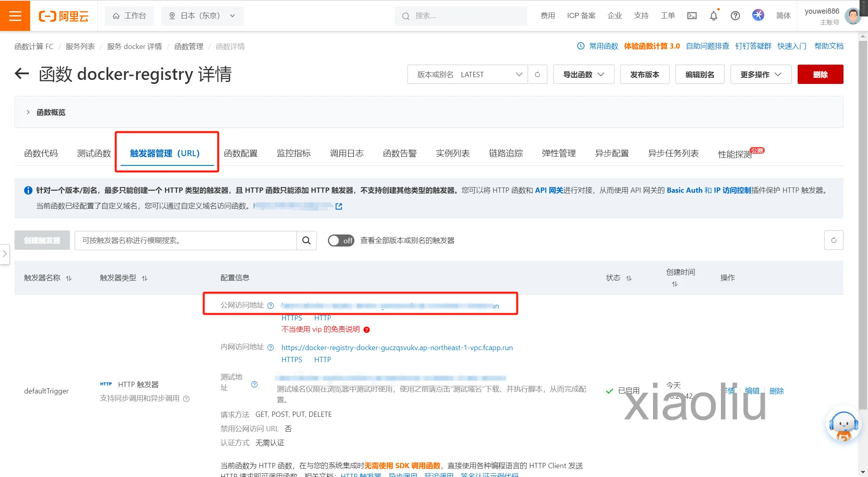Switch to the 函数配置 tab

pos(241,153)
